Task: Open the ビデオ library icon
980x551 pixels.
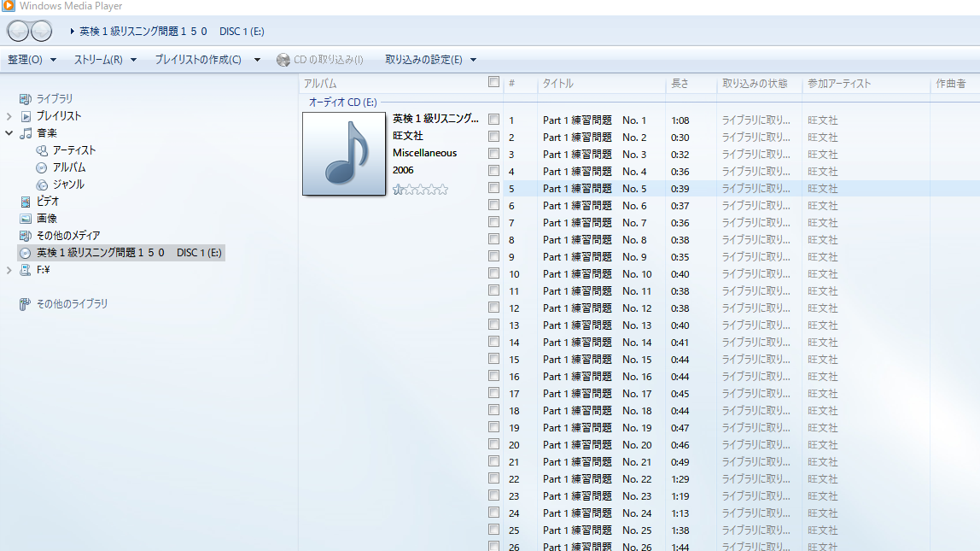Action: [26, 202]
